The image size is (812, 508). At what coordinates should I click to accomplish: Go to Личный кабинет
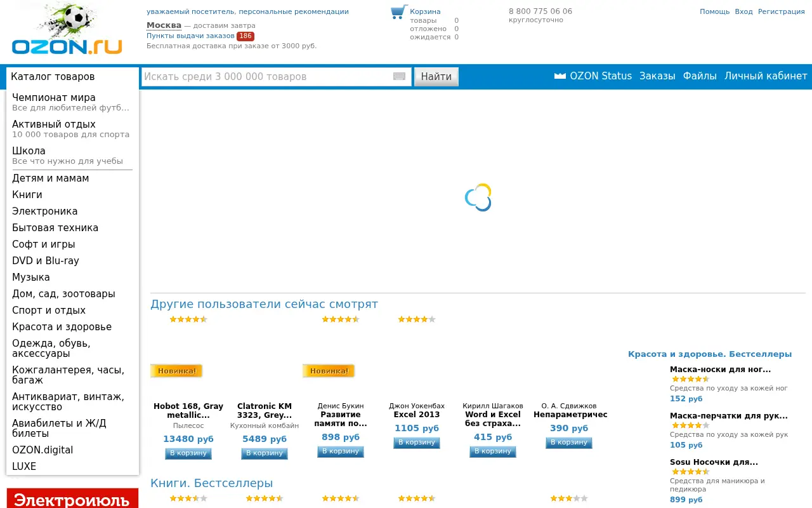[x=766, y=76]
